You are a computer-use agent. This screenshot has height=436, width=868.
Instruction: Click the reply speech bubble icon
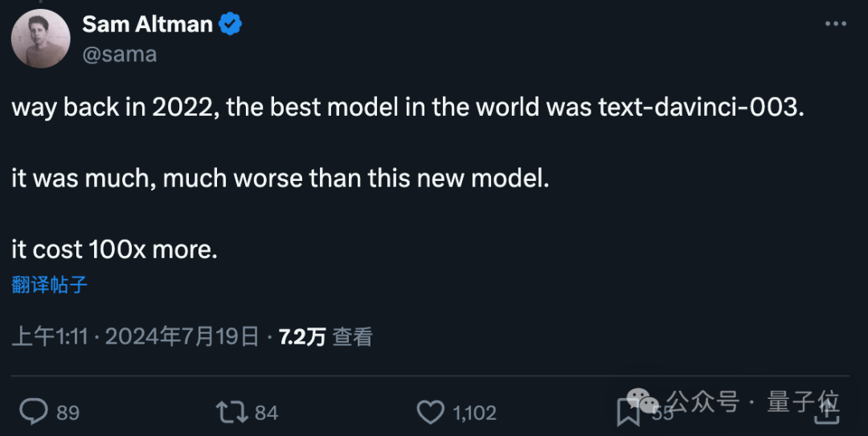point(34,412)
